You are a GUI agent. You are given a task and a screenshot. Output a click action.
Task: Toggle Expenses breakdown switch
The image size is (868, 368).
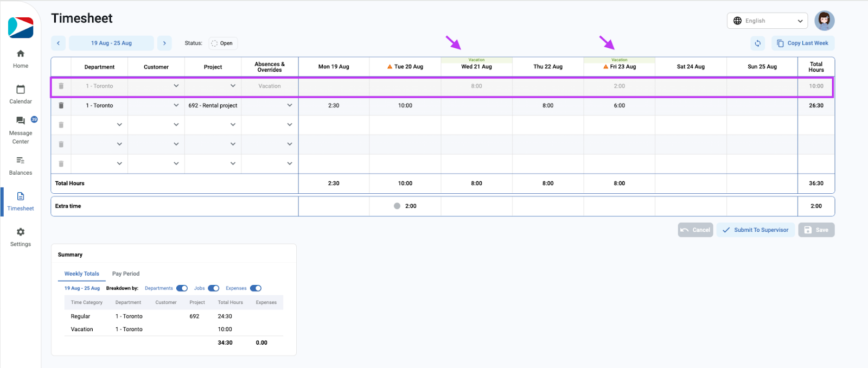tap(256, 288)
